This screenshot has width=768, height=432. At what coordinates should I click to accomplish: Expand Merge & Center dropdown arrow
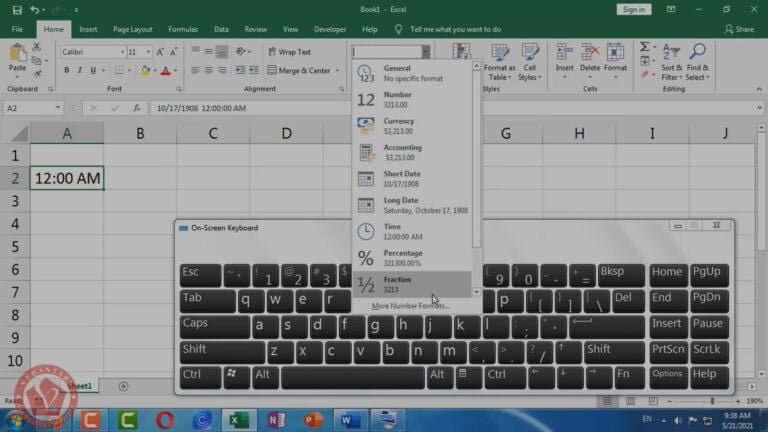point(337,71)
